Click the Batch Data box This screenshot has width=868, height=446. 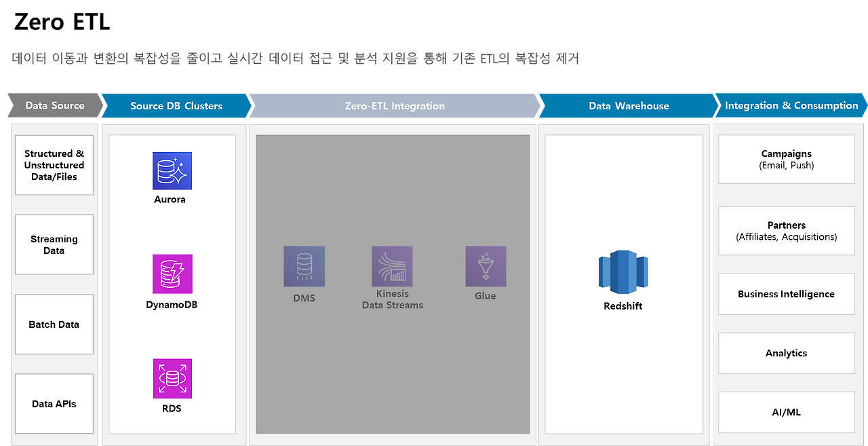(54, 324)
